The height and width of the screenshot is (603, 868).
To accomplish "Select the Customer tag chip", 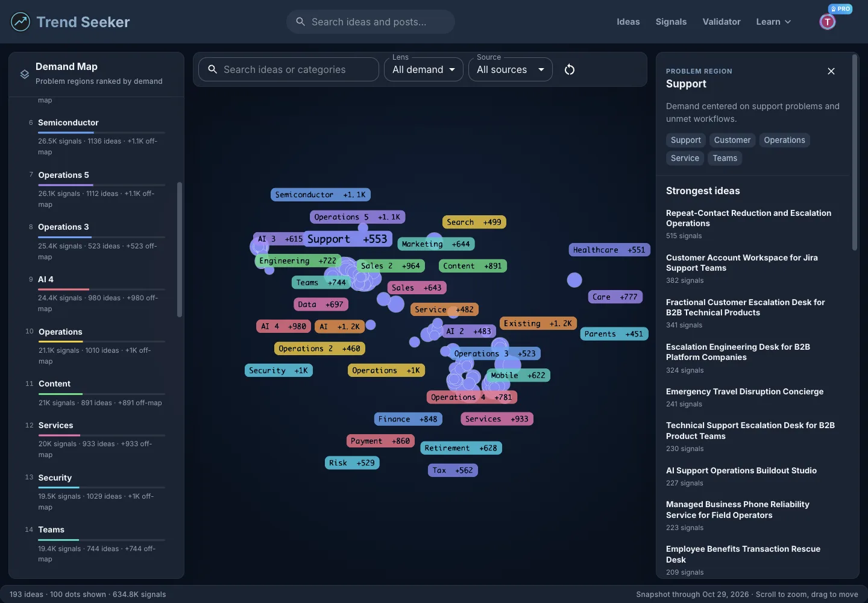I will (x=732, y=140).
